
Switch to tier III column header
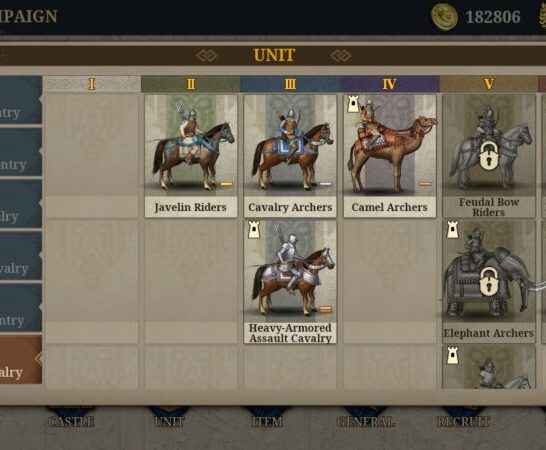click(290, 84)
